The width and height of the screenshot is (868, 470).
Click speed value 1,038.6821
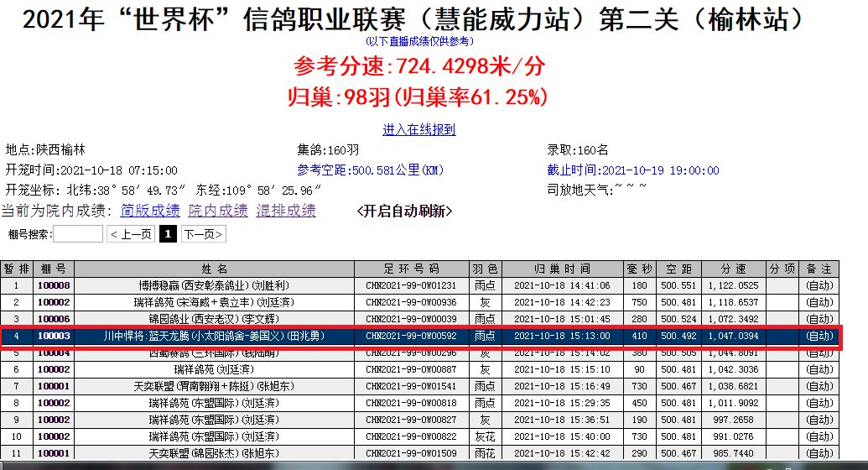click(734, 386)
